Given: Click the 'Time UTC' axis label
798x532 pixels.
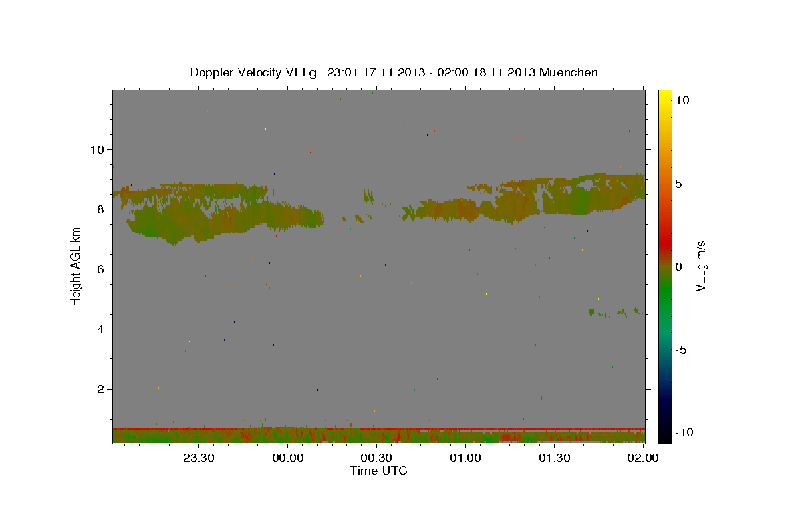Looking at the screenshot, I should point(378,471).
